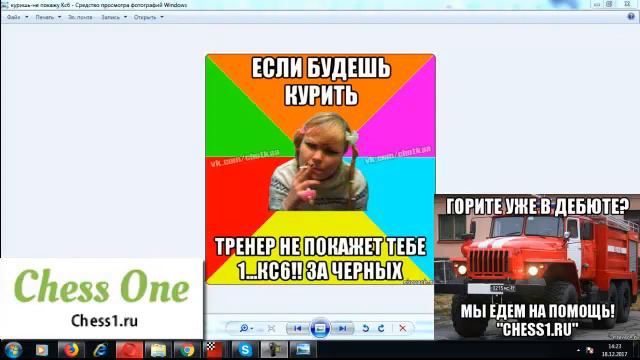Go to the previous photo
Screen dimensions: 640x360
tap(298, 328)
